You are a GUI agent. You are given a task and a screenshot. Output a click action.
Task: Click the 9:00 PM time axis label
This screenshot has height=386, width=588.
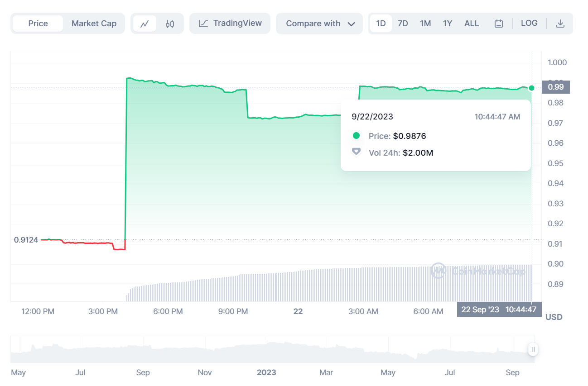[233, 311]
